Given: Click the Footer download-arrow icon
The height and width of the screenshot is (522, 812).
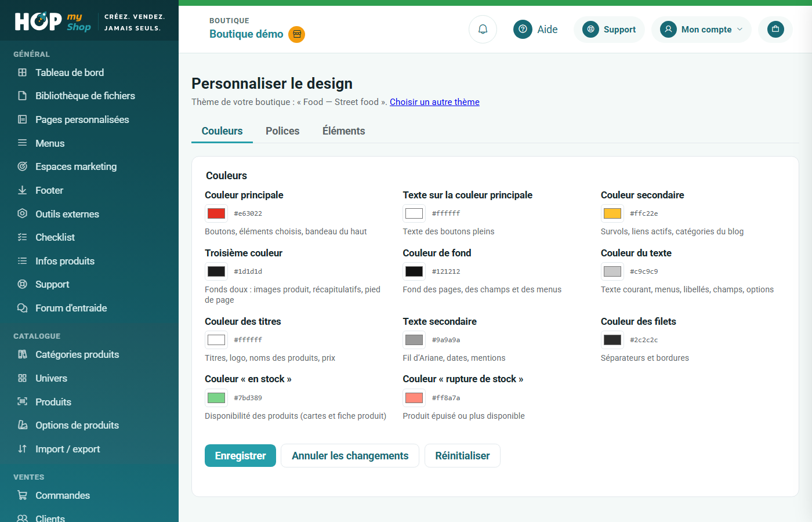Looking at the screenshot, I should point(23,190).
